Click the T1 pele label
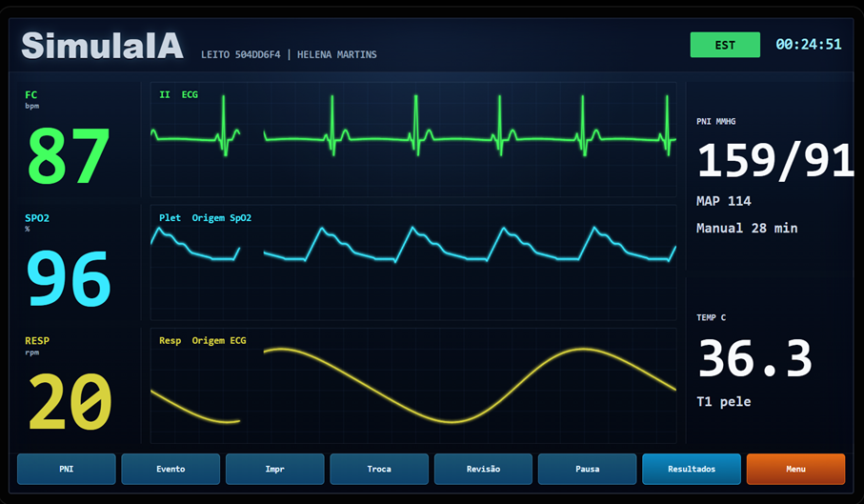This screenshot has width=864, height=504. click(x=723, y=401)
